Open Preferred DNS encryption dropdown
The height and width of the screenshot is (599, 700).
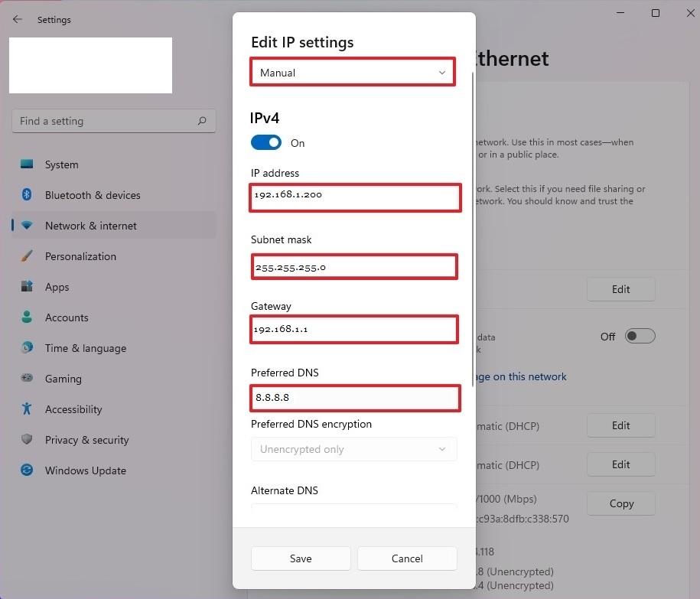353,449
